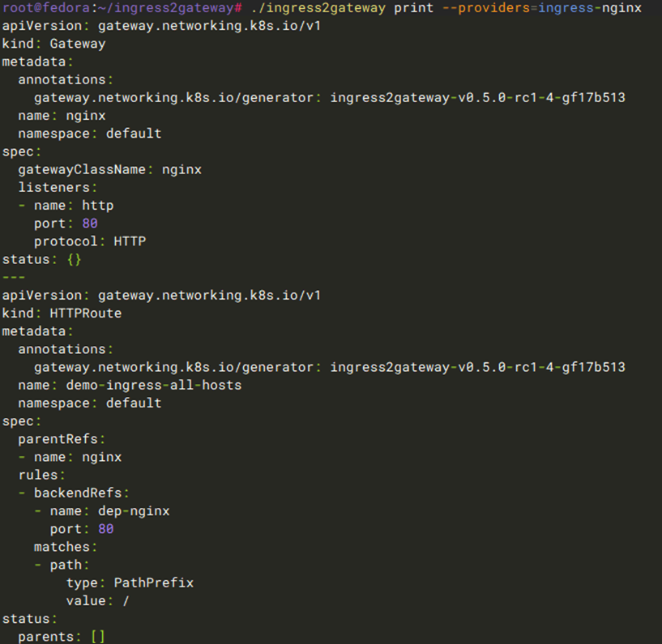
Task: Click the 'rules:' key
Action: click(42, 475)
